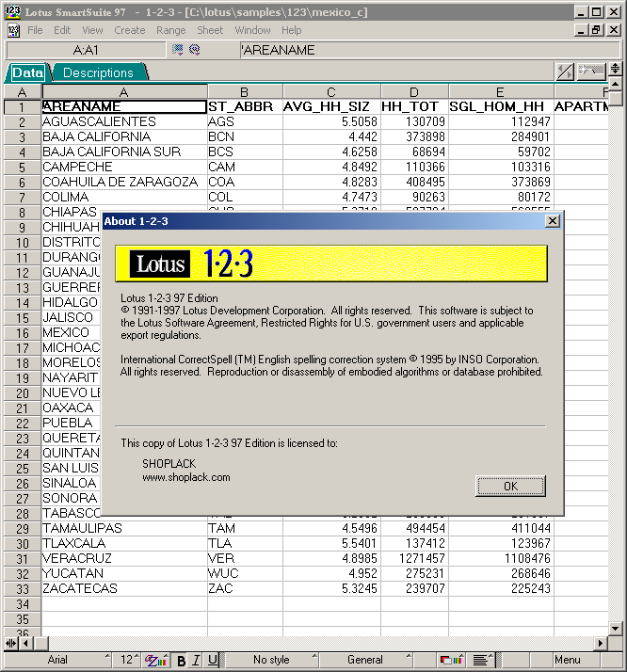This screenshot has height=672, width=627.
Task: Click cell BAJA CALIFORNIA SUR
Action: (x=124, y=152)
